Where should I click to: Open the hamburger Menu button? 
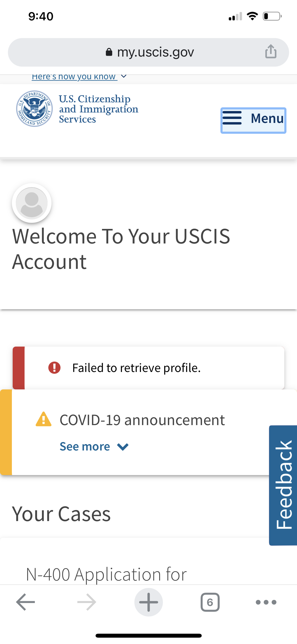pyautogui.click(x=253, y=121)
